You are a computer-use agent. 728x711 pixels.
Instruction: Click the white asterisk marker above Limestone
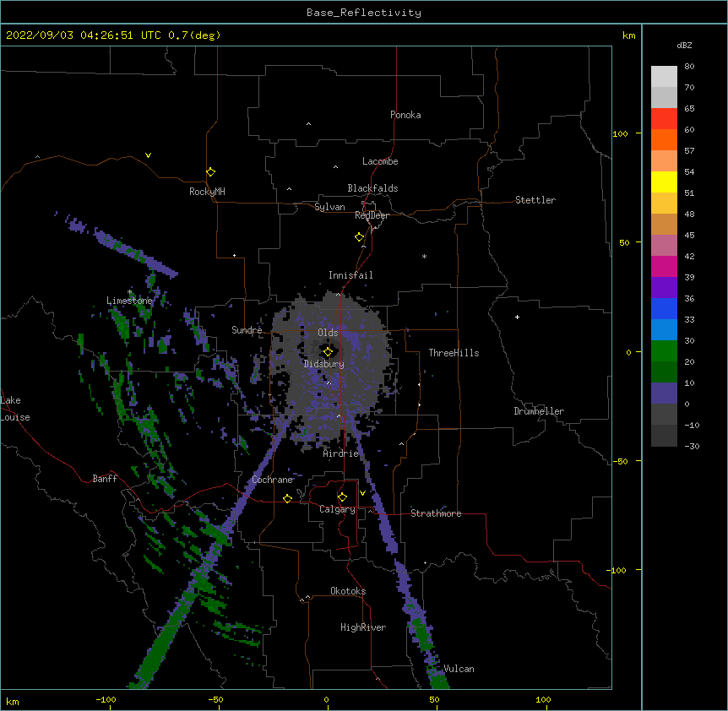coord(130,292)
